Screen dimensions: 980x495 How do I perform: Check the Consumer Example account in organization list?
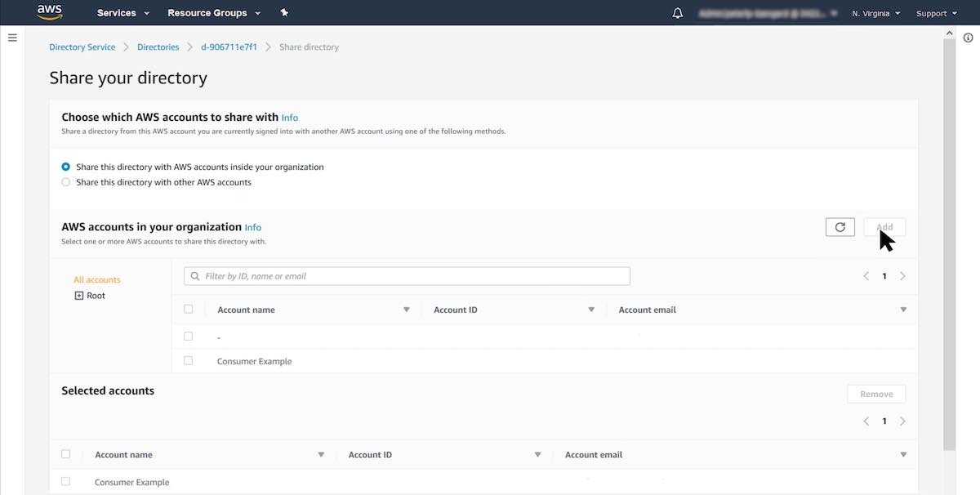(x=189, y=360)
